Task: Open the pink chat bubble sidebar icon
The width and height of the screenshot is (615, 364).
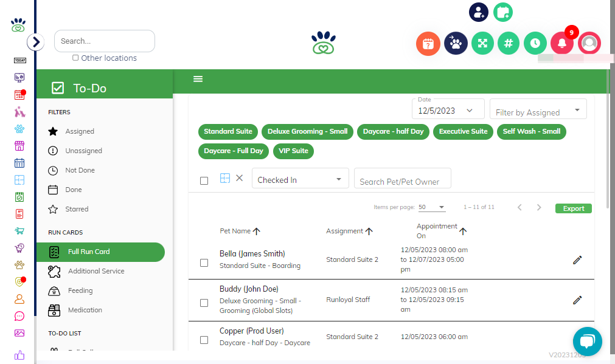Action: (x=19, y=316)
